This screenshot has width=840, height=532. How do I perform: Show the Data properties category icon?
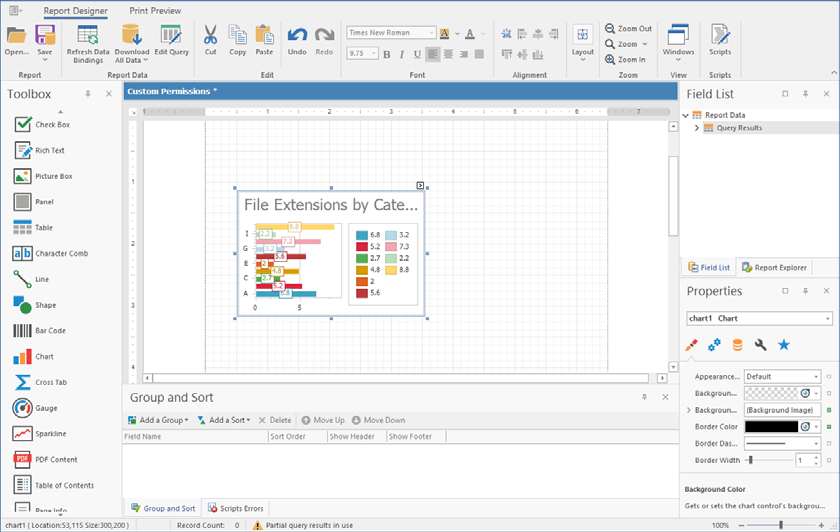click(738, 345)
